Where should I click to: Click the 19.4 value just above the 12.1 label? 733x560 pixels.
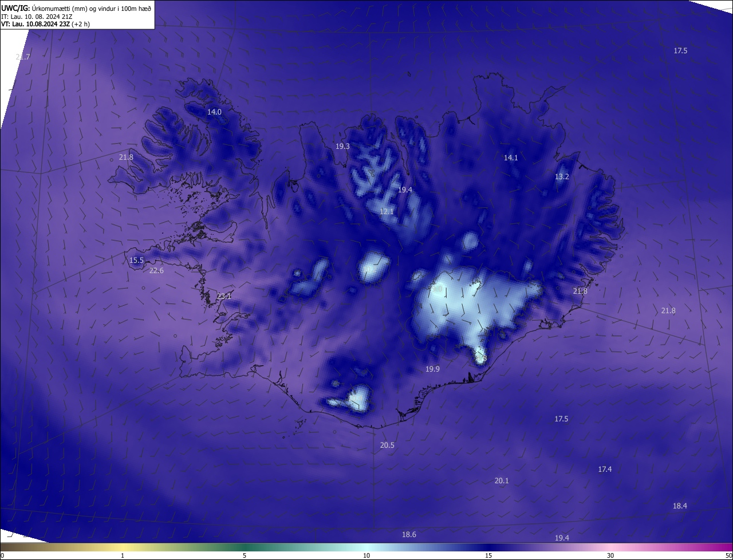click(x=405, y=189)
